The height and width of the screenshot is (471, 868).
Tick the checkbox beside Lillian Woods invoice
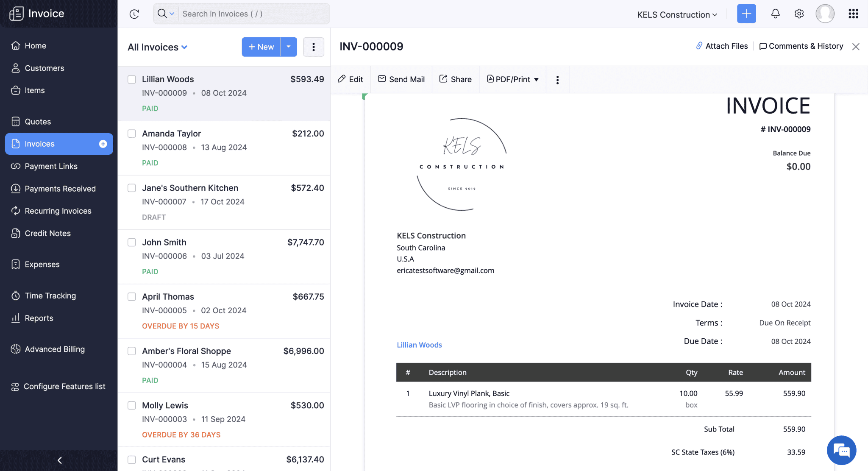[131, 79]
